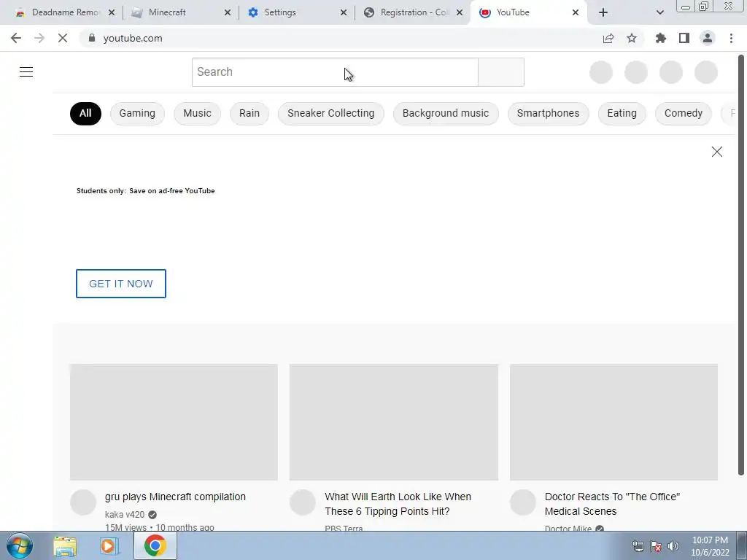Screen dimensions: 747x560
Task: Open the Chrome extensions puzzle icon
Action: pos(661,38)
